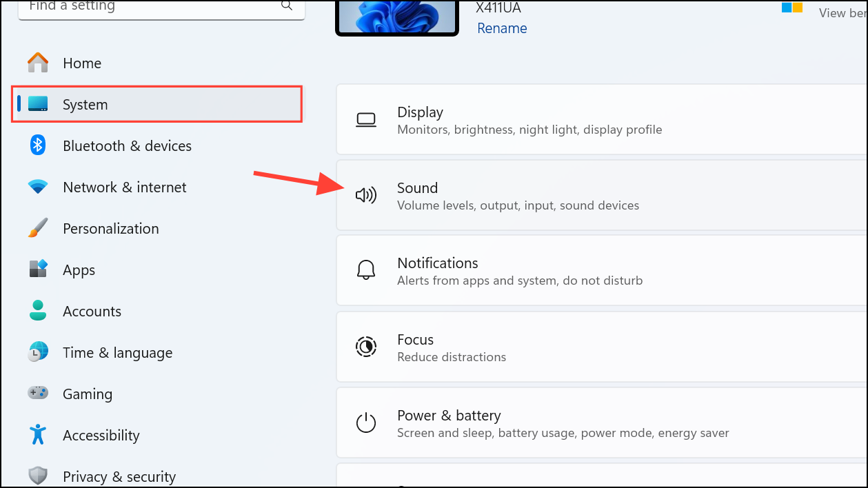868x488 pixels.
Task: Click the search magnifying glass icon
Action: tap(286, 6)
